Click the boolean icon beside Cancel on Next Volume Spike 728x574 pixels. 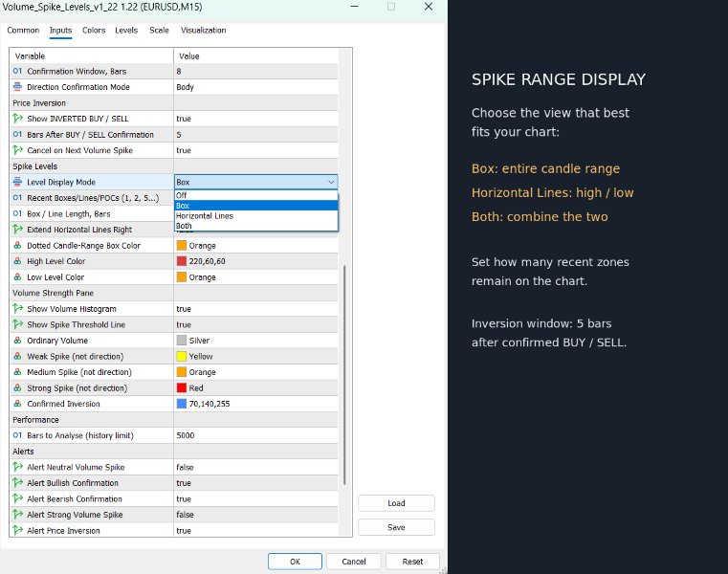[x=17, y=150]
